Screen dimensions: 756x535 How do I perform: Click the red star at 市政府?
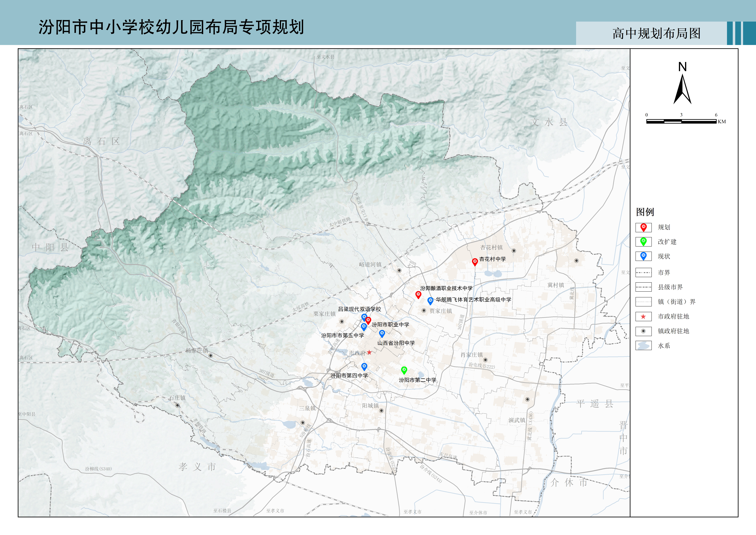coord(369,352)
